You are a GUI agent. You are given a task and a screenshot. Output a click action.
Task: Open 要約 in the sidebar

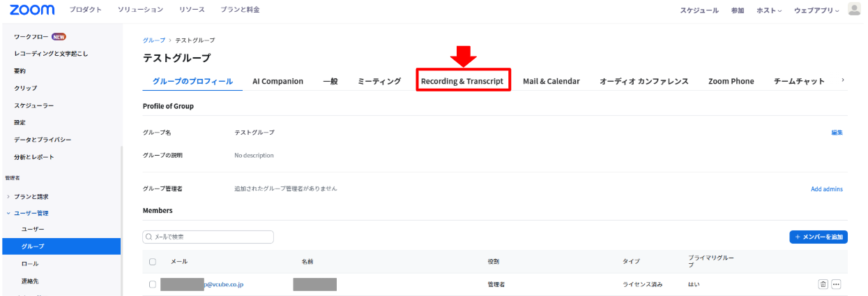click(20, 71)
